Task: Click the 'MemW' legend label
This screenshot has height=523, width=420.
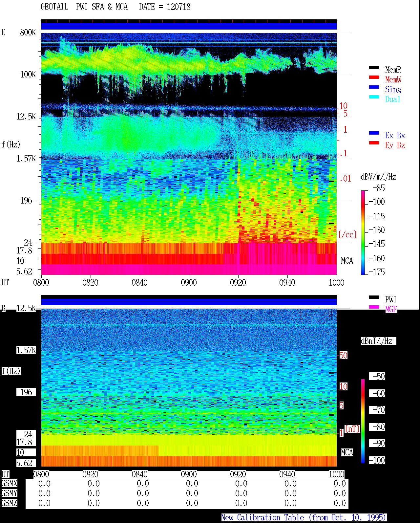Action: [x=393, y=79]
